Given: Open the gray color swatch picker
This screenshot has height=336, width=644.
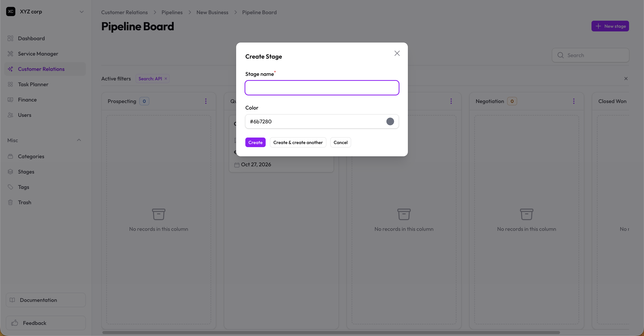Looking at the screenshot, I should point(390,121).
